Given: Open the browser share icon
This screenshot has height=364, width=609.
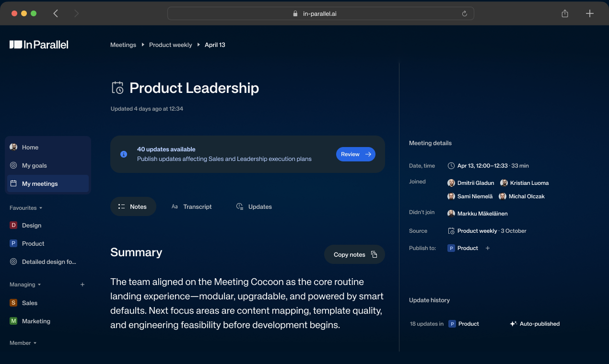Looking at the screenshot, I should (x=565, y=13).
